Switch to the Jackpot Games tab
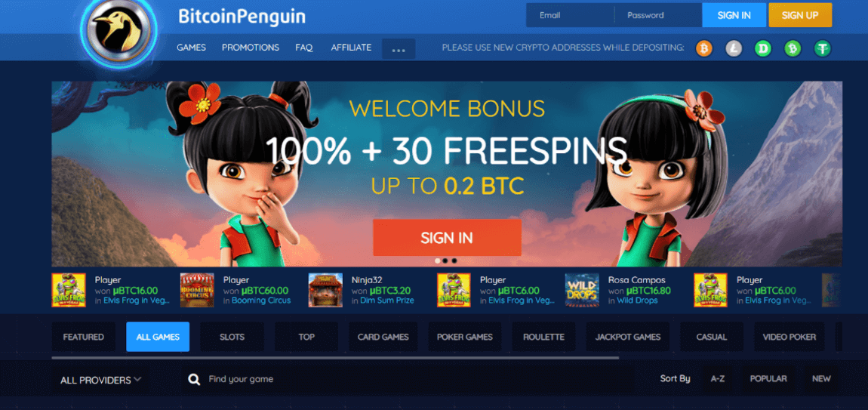868x410 pixels. tap(628, 337)
